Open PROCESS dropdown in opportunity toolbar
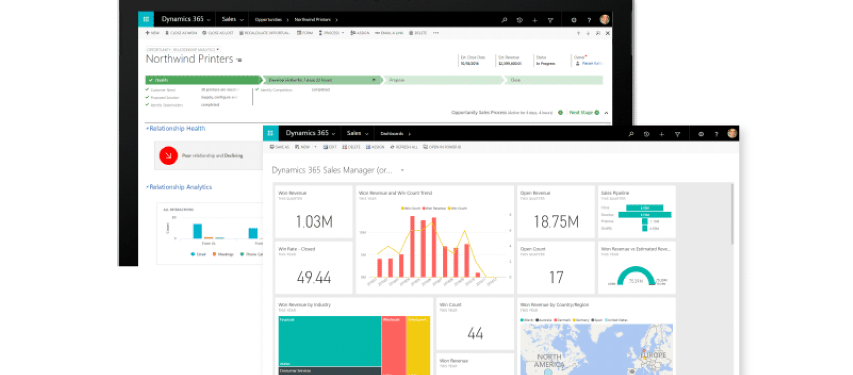Image resolution: width=853 pixels, height=375 pixels. (x=331, y=33)
